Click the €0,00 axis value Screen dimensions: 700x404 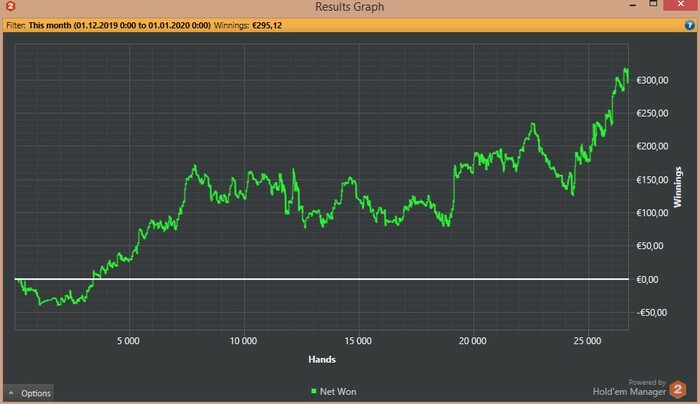pos(647,279)
